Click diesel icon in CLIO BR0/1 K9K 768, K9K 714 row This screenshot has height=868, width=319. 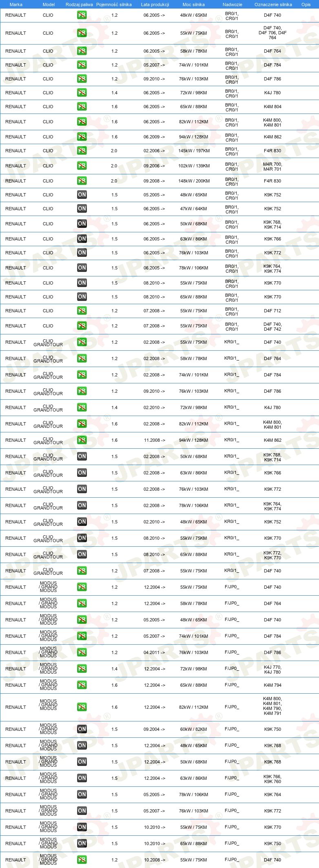click(82, 224)
